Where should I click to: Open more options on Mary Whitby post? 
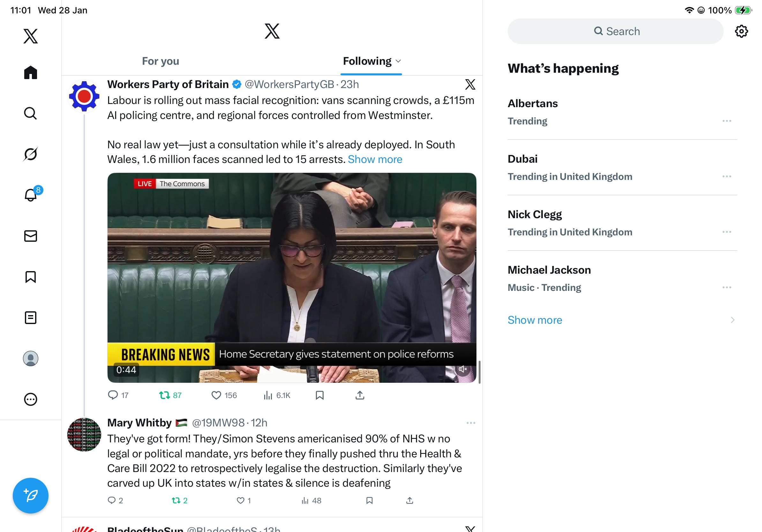(471, 423)
